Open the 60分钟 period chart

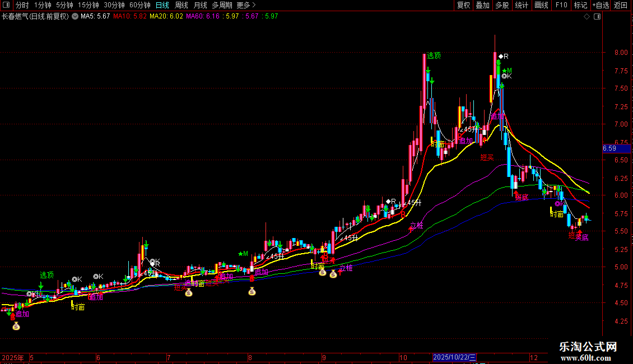[x=140, y=5]
